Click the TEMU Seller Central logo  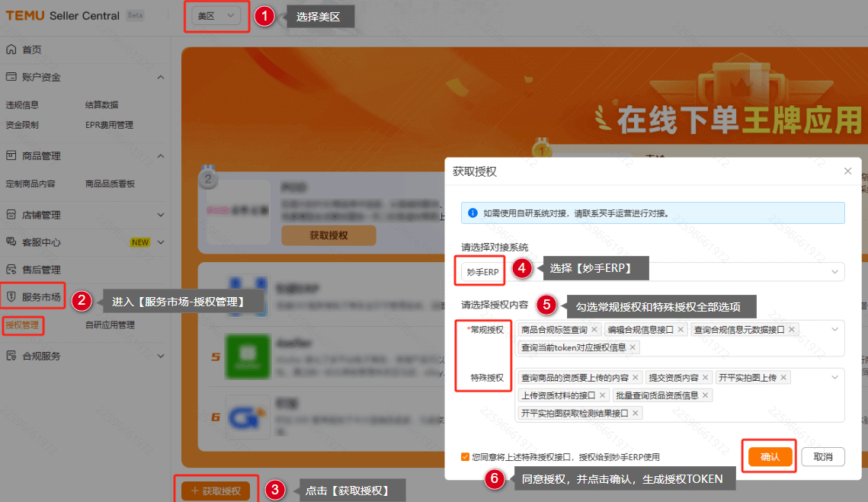(62, 15)
